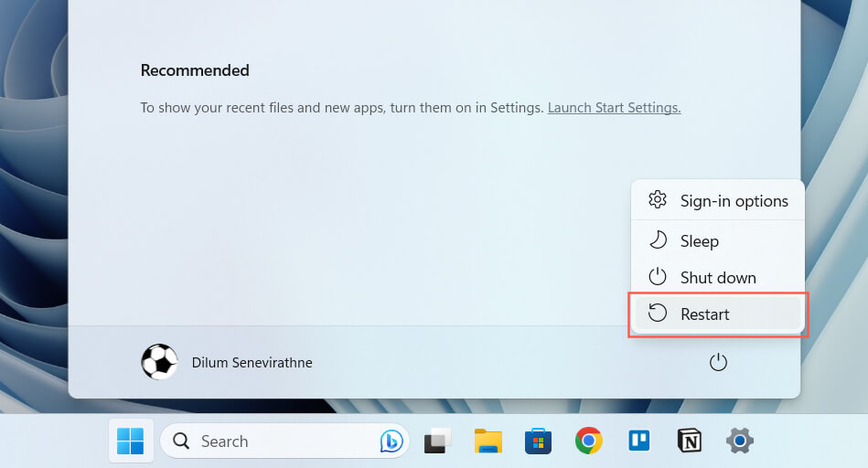Click the Power button in Start menu
Screen dimensions: 868x468
pyautogui.click(x=718, y=363)
